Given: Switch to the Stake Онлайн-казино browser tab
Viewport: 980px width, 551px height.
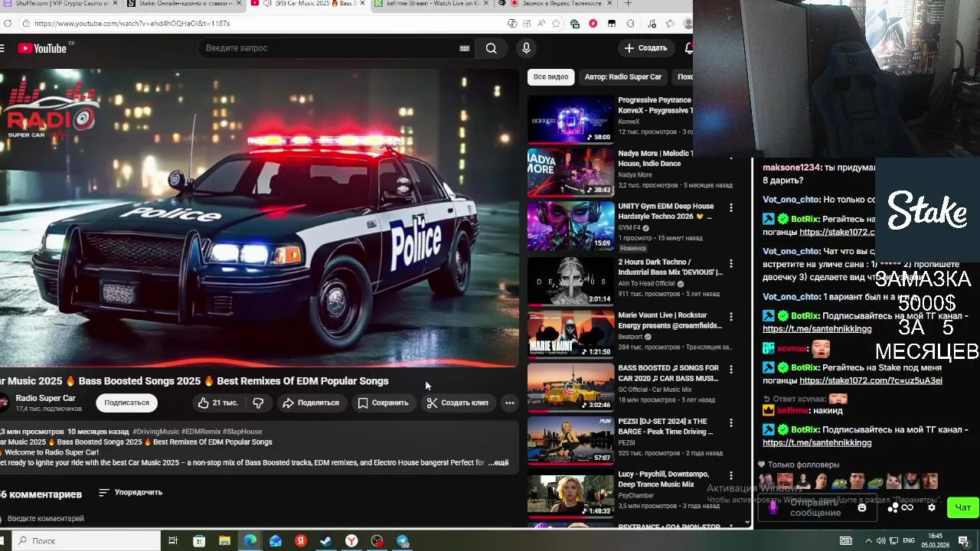Looking at the screenshot, I should [x=184, y=4].
